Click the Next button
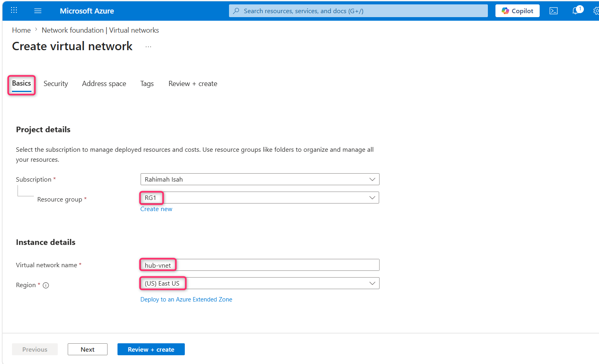 coord(88,349)
